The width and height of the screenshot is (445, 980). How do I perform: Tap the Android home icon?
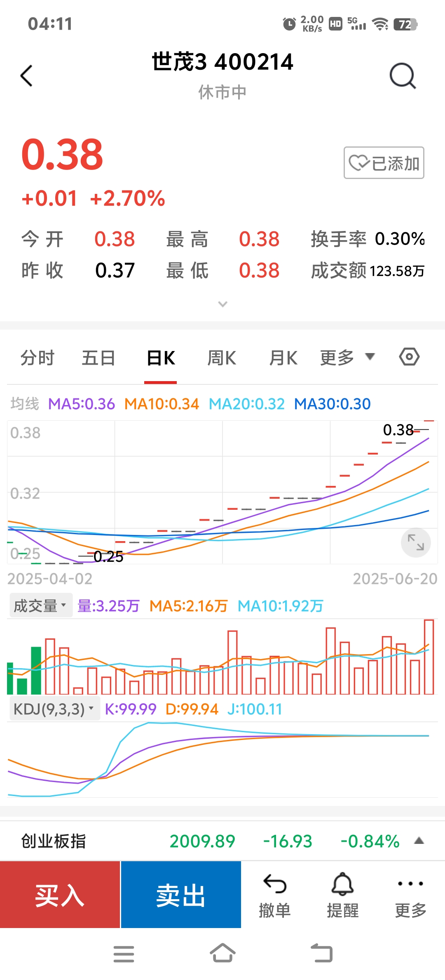[222, 953]
